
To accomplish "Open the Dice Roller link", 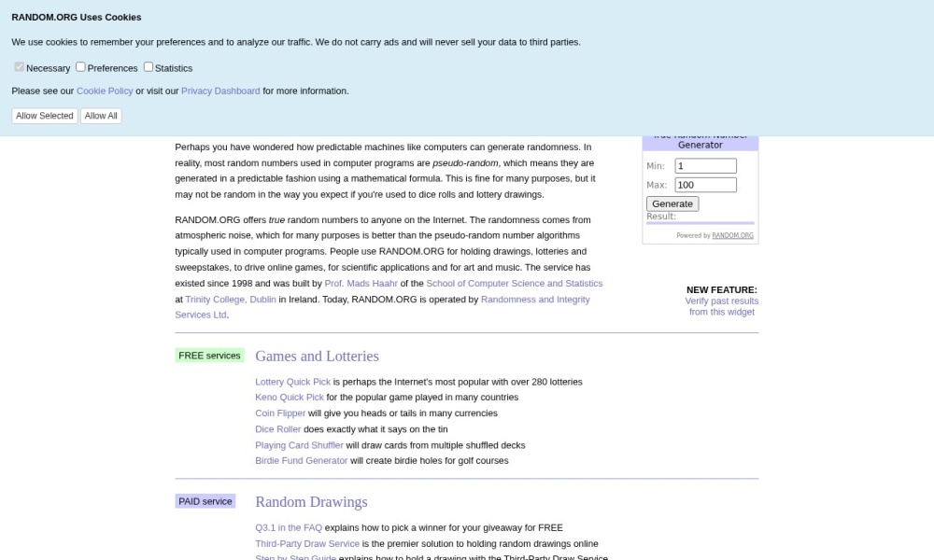I will [278, 429].
